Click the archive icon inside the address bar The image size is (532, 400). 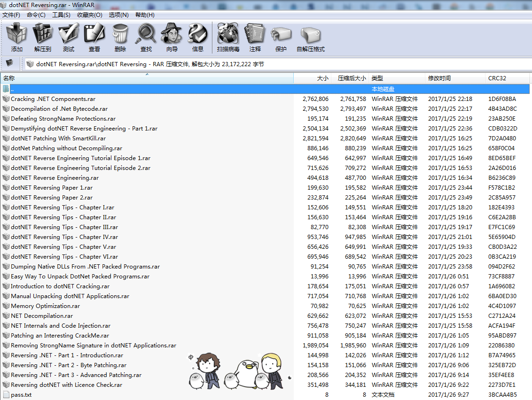click(x=30, y=64)
